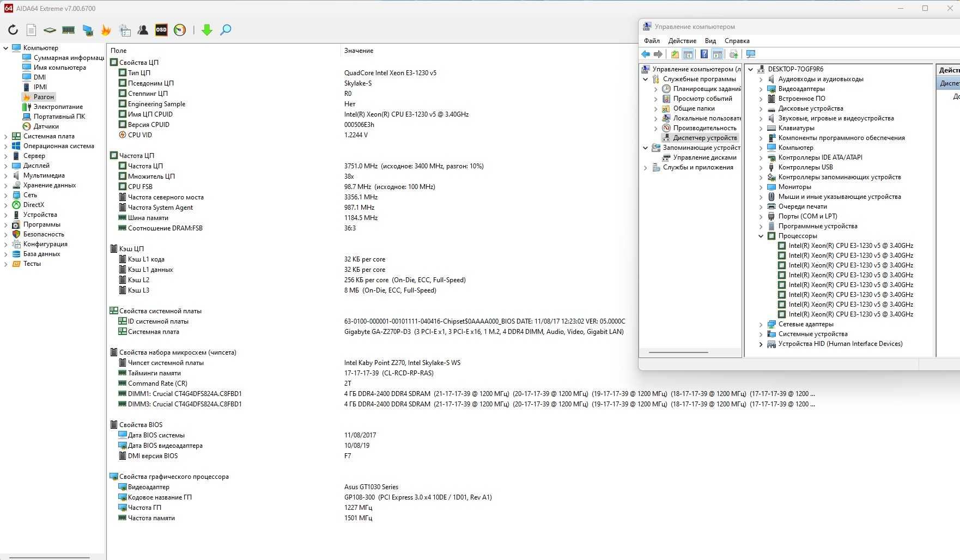Click the sensor gauge icon in AIDA64 toolbar

pyautogui.click(x=180, y=30)
